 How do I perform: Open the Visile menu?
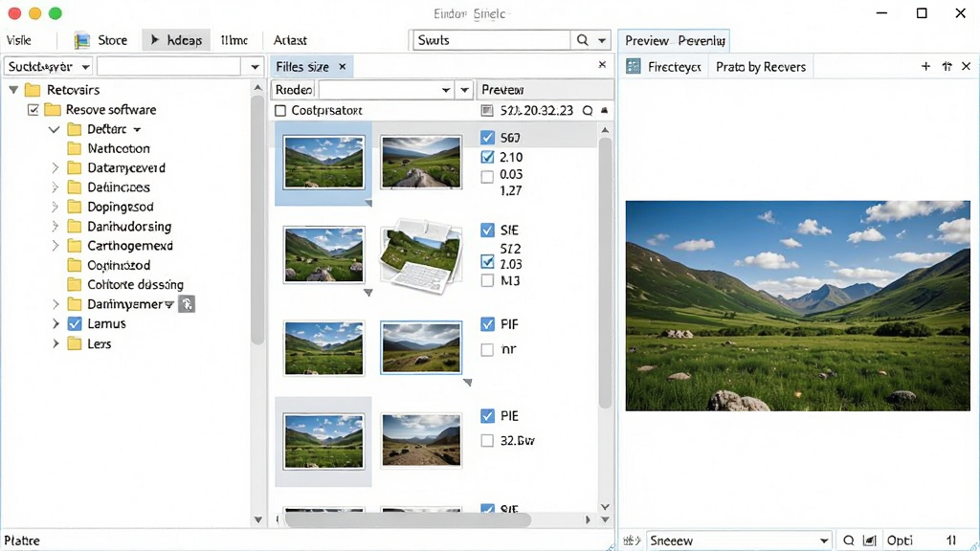click(19, 40)
